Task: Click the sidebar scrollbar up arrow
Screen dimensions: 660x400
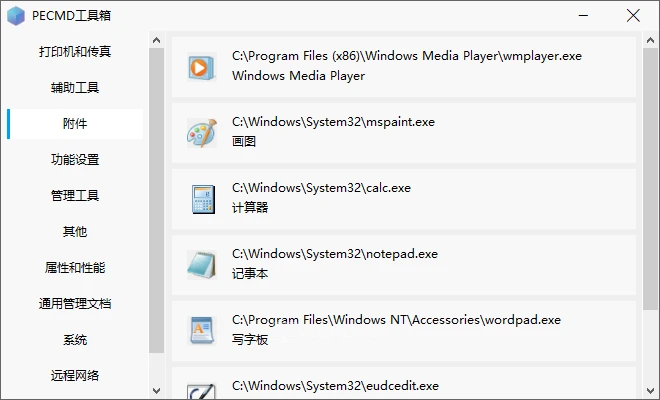Action: [157, 40]
